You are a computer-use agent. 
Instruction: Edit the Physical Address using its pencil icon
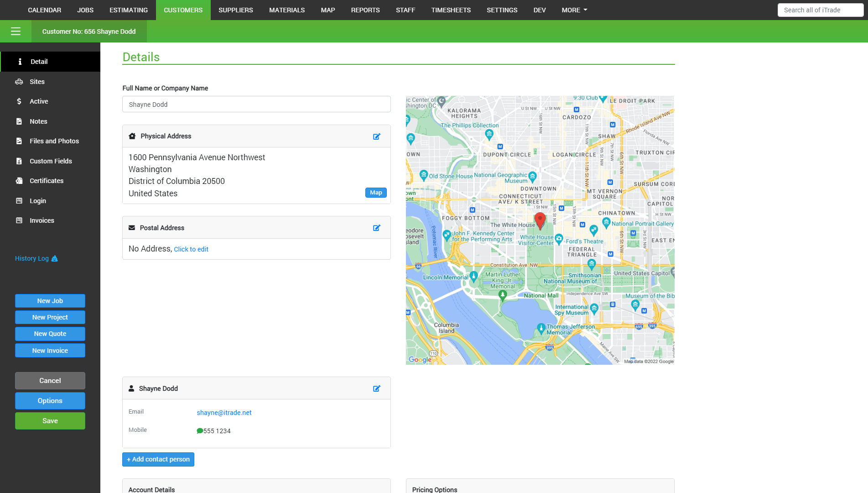[x=377, y=136]
